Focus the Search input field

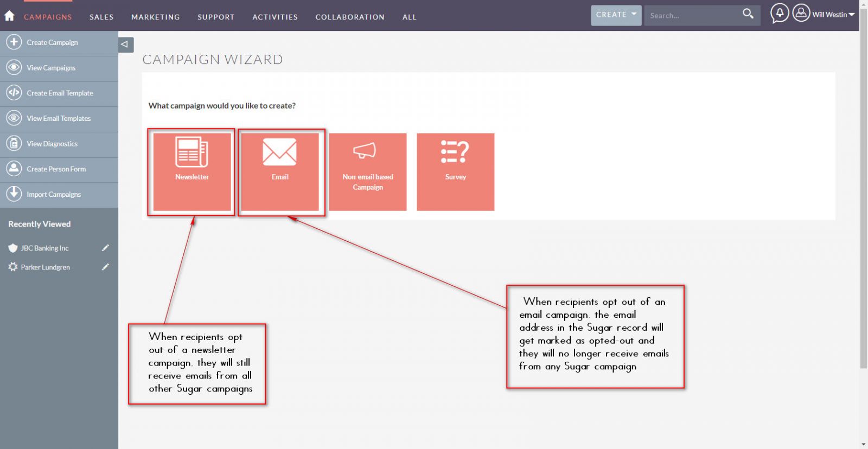tap(693, 15)
